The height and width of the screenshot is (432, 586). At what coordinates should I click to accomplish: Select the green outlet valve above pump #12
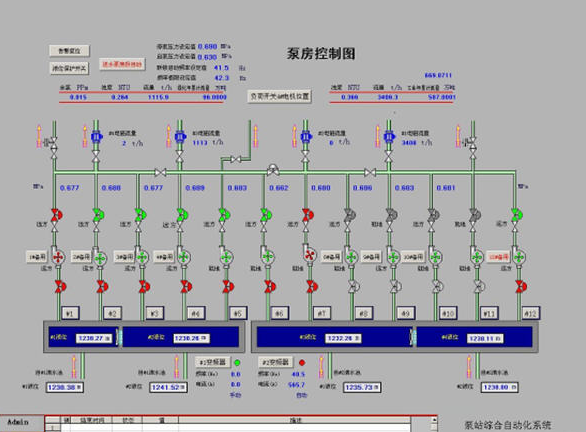[x=516, y=215]
